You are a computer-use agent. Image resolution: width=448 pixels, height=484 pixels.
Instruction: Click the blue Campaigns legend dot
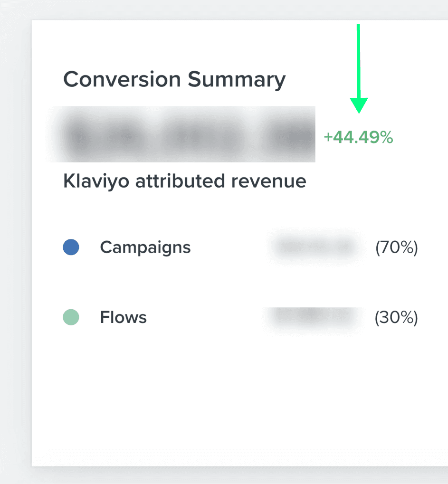click(x=71, y=247)
